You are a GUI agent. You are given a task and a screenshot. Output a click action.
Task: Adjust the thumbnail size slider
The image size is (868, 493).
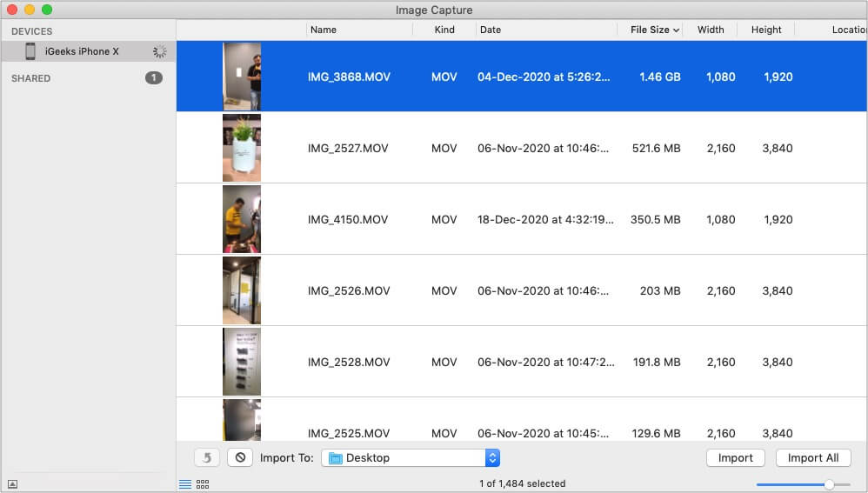(x=829, y=484)
